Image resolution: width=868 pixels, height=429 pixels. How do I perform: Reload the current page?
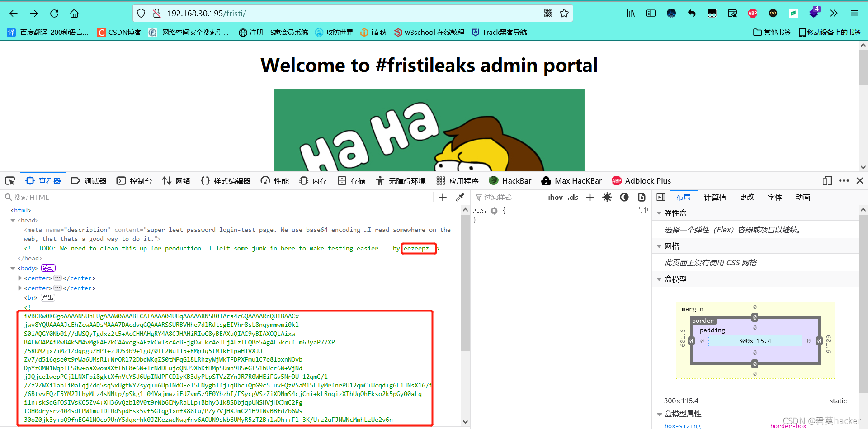54,14
